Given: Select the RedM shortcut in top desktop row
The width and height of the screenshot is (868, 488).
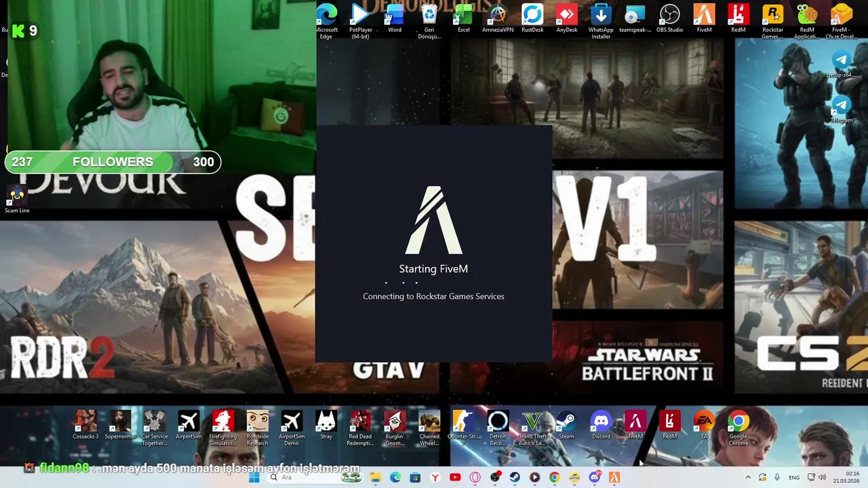Looking at the screenshot, I should point(738,18).
